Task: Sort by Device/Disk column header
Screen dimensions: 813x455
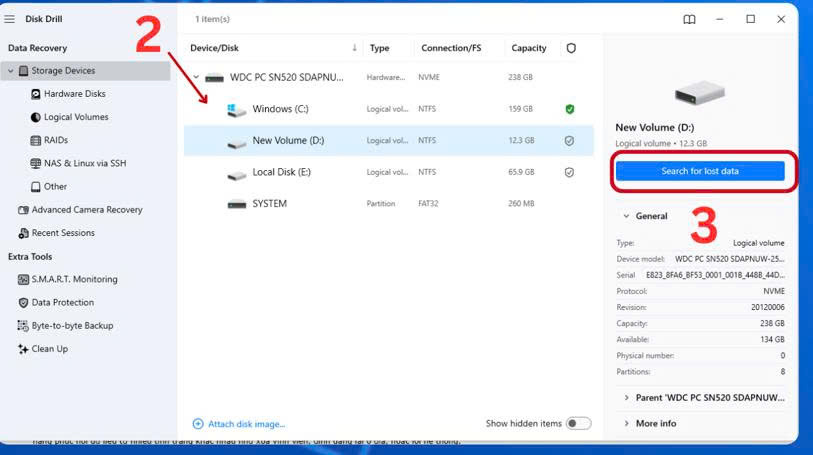Action: (x=214, y=48)
